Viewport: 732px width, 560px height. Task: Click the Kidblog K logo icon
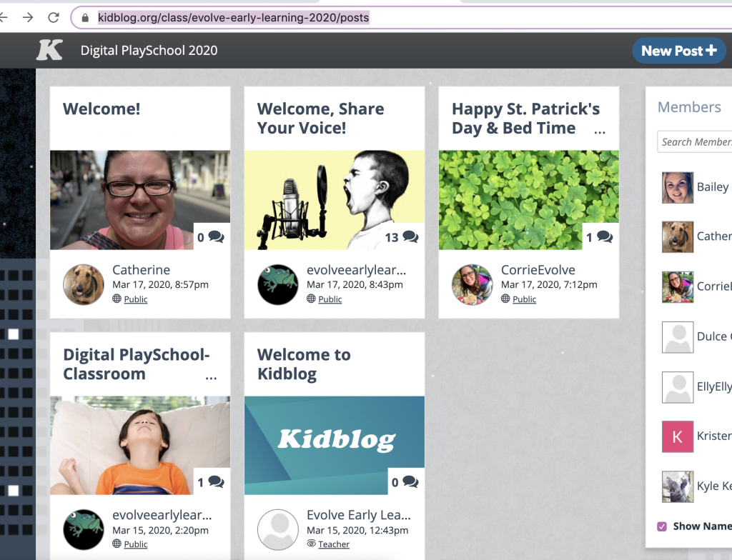pos(50,50)
